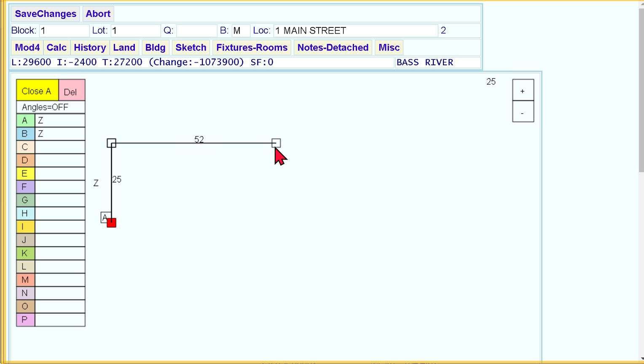Select the C segment swatch
644x364 pixels.
(x=25, y=147)
